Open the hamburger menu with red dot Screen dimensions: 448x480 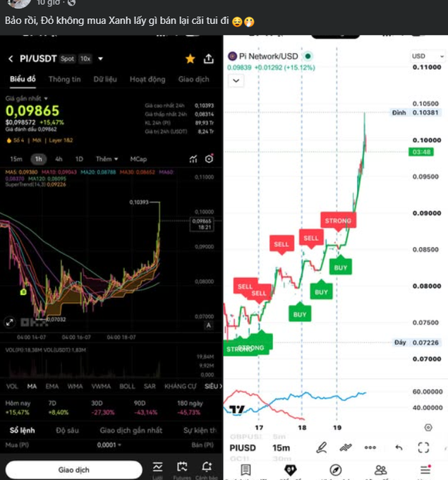[425, 469]
